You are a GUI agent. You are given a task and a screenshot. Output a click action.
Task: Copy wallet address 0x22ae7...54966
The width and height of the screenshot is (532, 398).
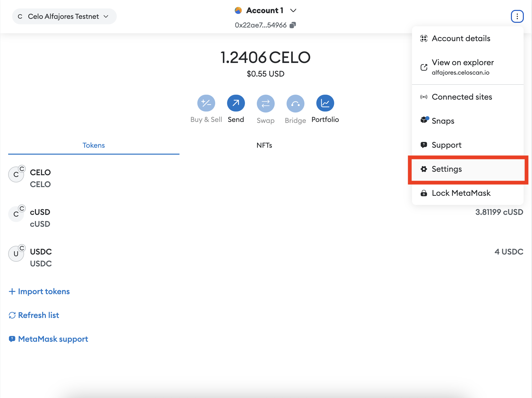[x=293, y=25]
